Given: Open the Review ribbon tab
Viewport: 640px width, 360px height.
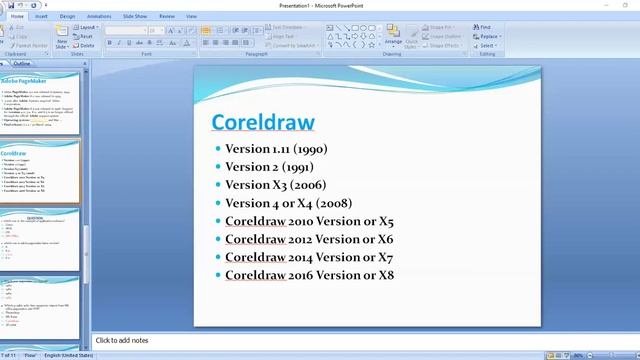Looking at the screenshot, I should (x=167, y=16).
